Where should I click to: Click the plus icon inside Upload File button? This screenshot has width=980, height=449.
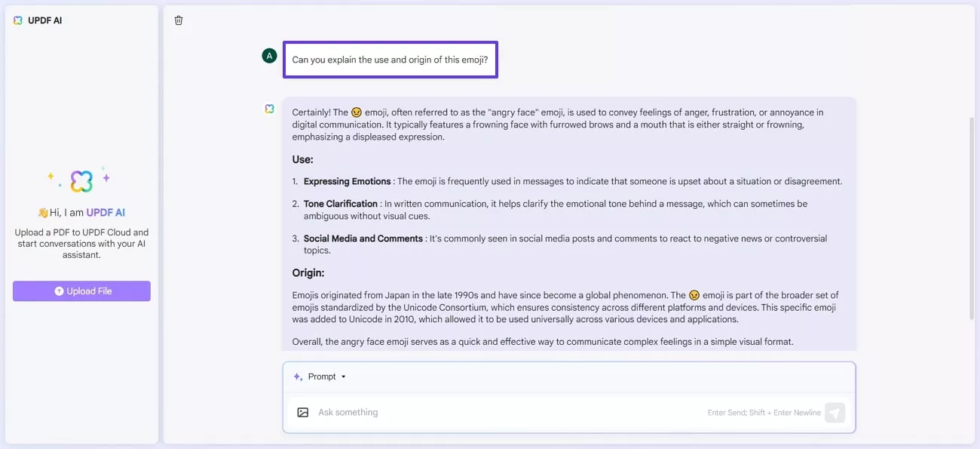coord(58,291)
